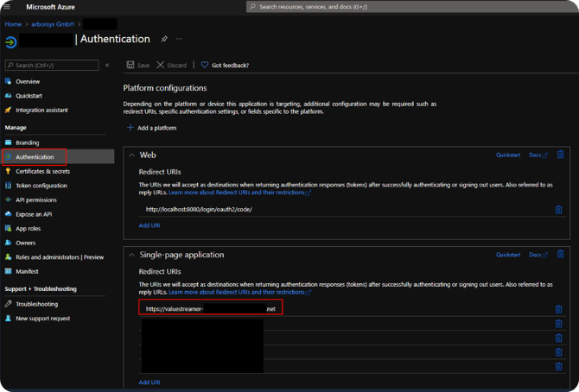Delete the Web platform configuration
Screen dimensions: 579x392
point(560,155)
